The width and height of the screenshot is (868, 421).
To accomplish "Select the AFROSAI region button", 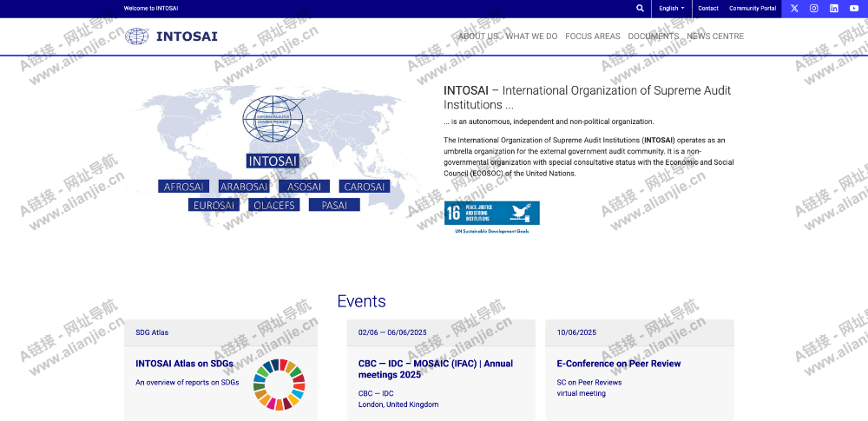I will tap(183, 187).
